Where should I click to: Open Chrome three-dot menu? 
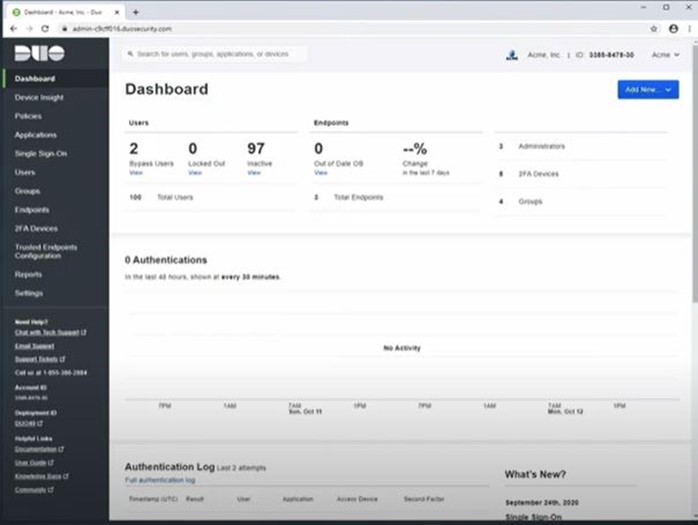point(690,28)
